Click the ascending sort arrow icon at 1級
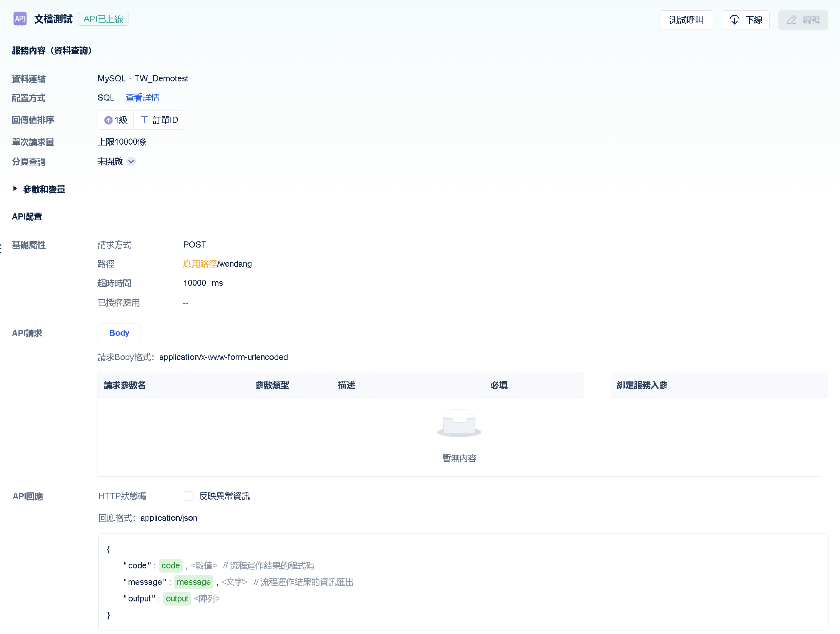The height and width of the screenshot is (634, 840). click(x=109, y=121)
